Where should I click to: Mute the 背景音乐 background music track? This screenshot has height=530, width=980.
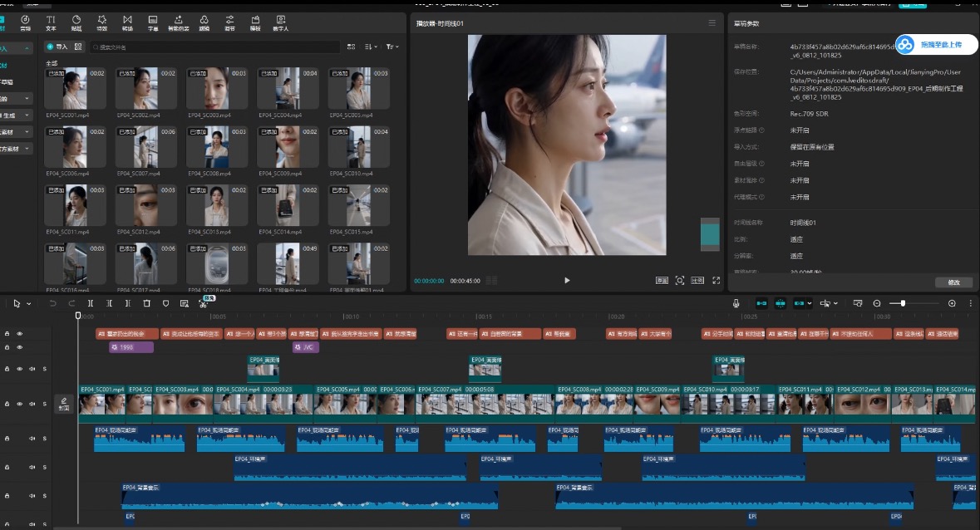[32, 496]
